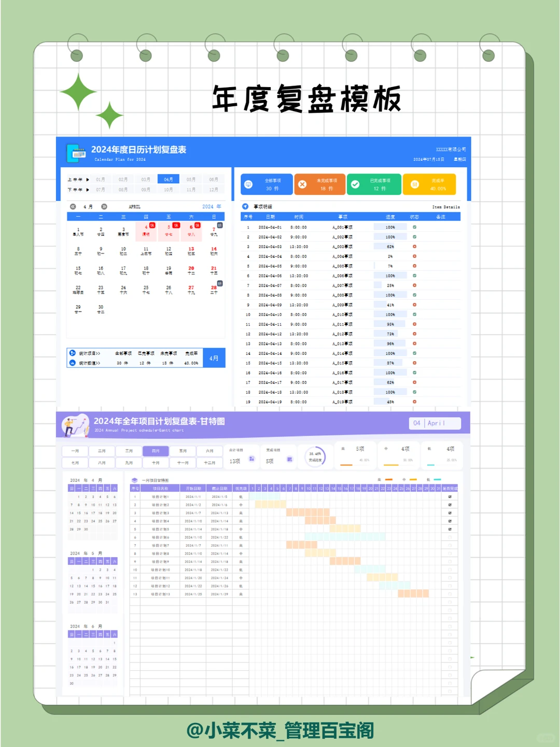
Task: Click the 十二月 button in the Gantt panel
Action: [210, 462]
